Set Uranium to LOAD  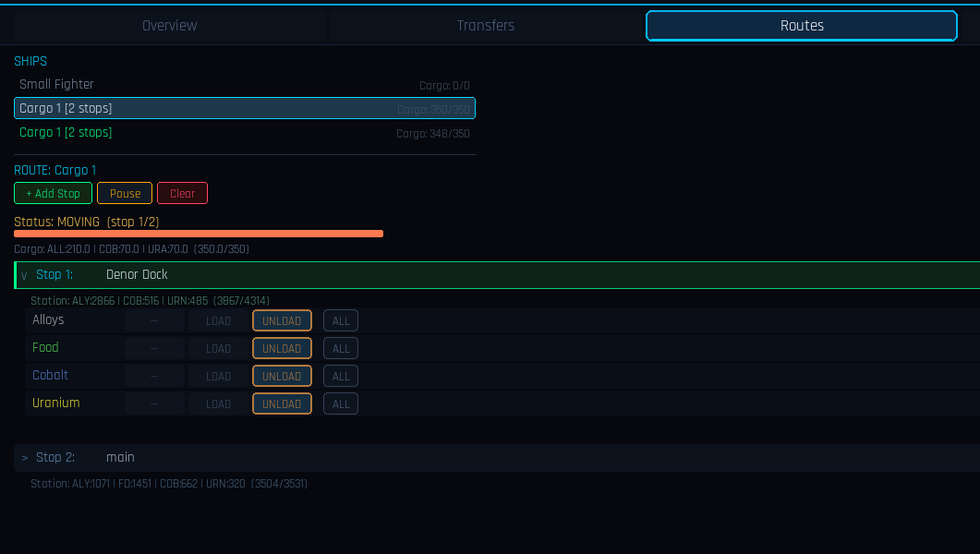[218, 403]
